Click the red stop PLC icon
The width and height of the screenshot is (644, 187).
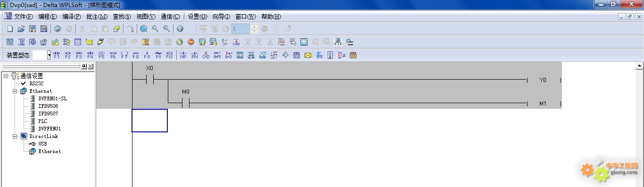coord(191,42)
